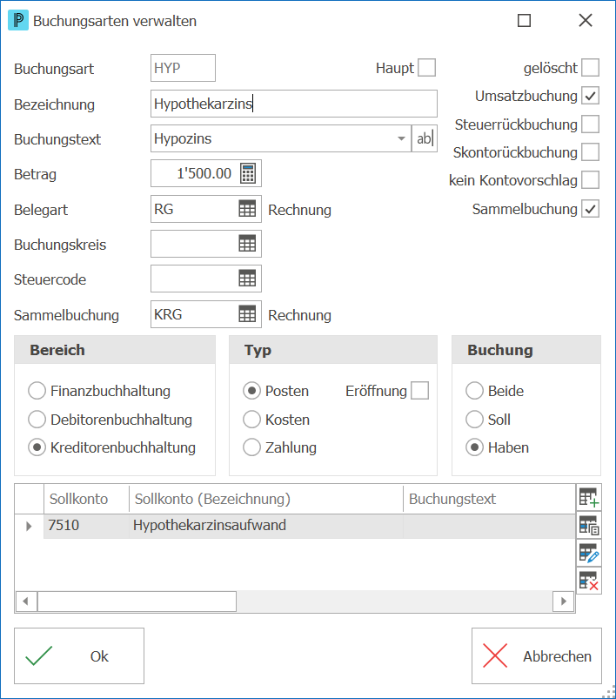Image resolution: width=616 pixels, height=699 pixels.
Task: Click the add table row icon
Action: click(589, 498)
